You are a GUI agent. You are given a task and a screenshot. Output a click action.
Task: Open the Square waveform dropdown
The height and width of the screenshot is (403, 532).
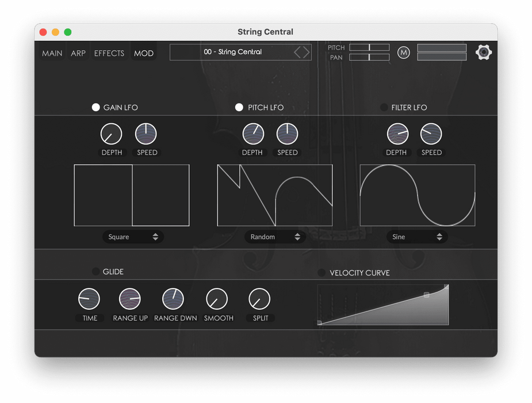133,237
